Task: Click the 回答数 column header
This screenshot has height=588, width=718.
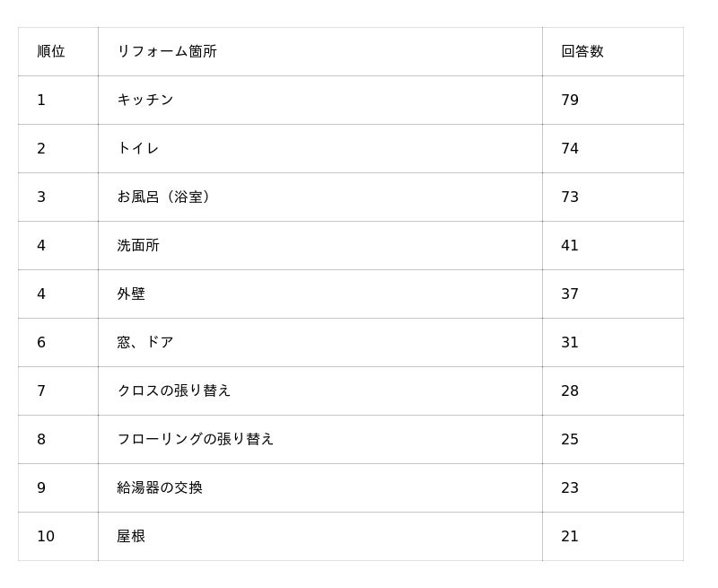Action: pyautogui.click(x=582, y=51)
